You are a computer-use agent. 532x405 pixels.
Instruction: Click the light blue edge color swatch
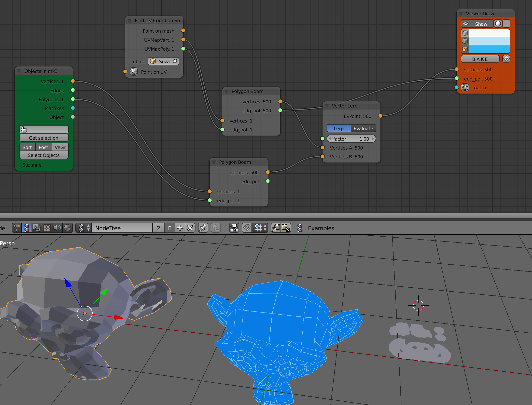click(489, 41)
